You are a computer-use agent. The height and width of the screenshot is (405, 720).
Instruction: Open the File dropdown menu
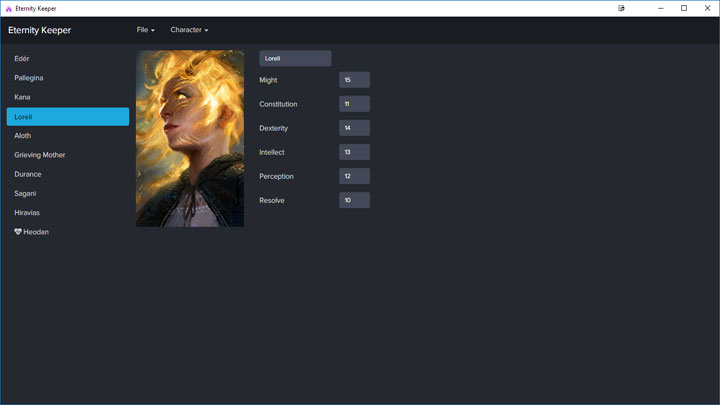145,30
